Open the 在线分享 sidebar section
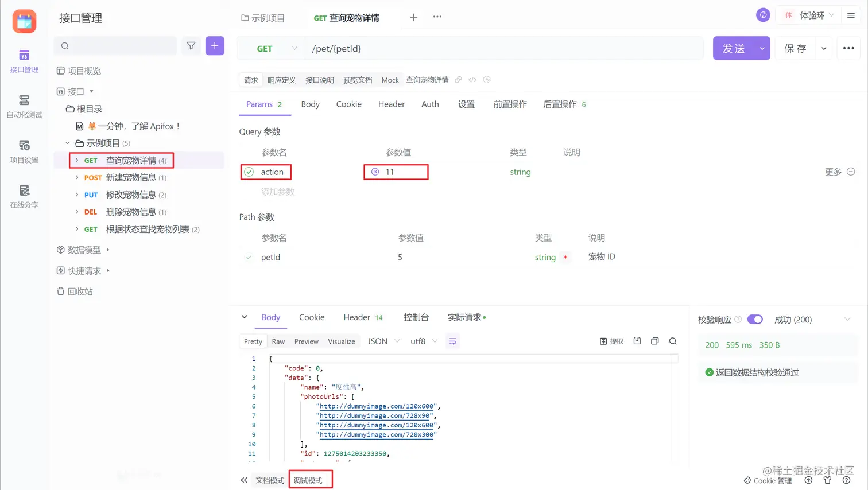This screenshot has height=490, width=868. point(24,197)
